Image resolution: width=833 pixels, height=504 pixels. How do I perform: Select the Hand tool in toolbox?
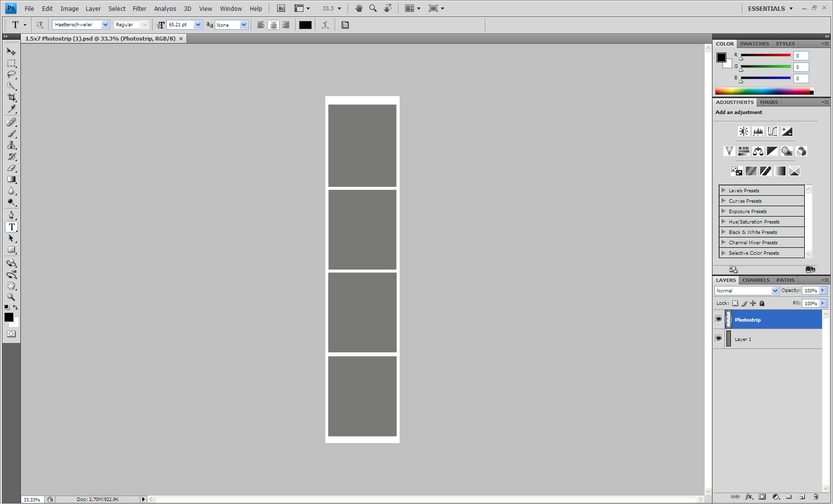click(x=11, y=286)
